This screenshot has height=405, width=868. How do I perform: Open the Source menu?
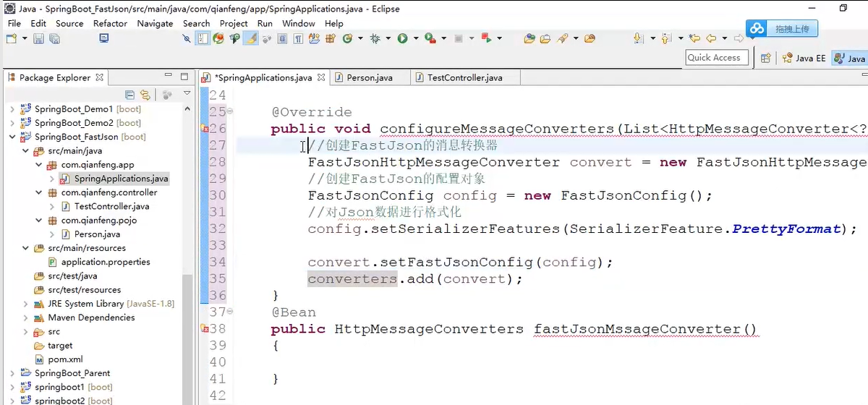69,23
